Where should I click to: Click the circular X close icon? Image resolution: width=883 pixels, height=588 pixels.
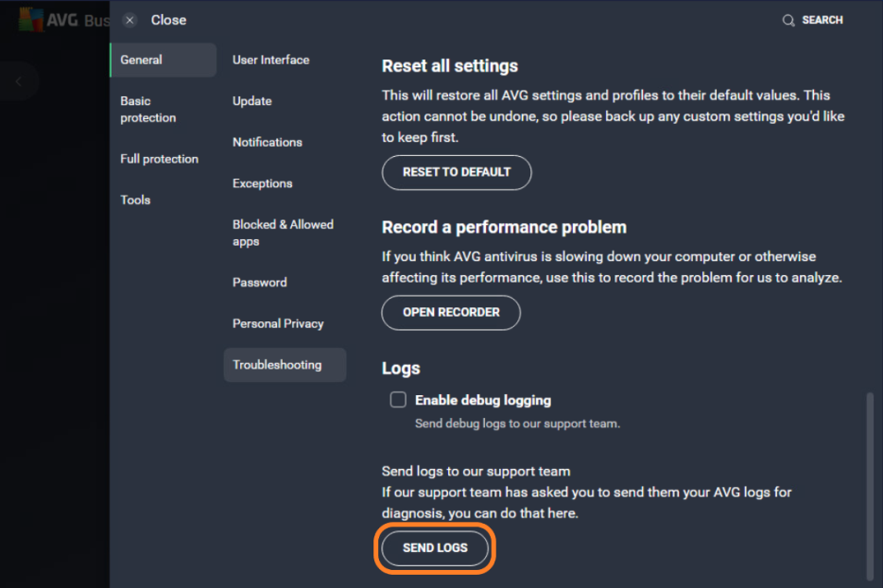129,19
